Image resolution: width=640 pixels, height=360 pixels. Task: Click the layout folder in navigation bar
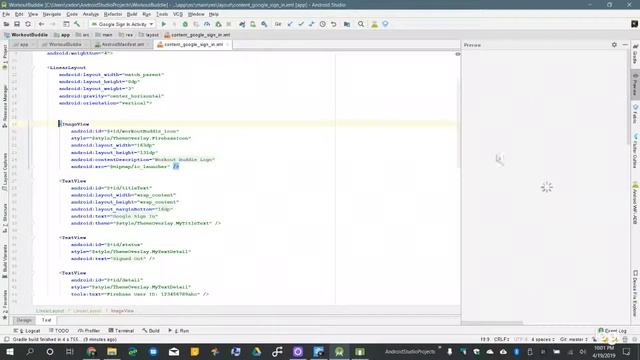[149, 35]
